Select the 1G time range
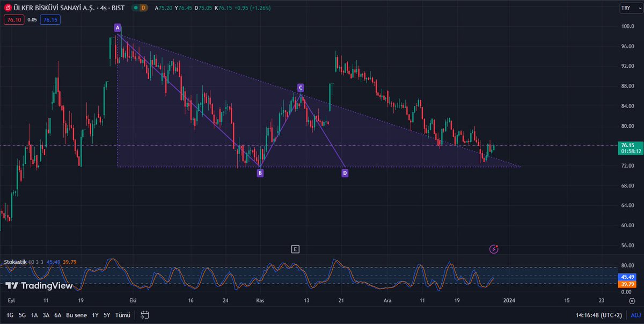This screenshot has height=324, width=644. click(10, 315)
